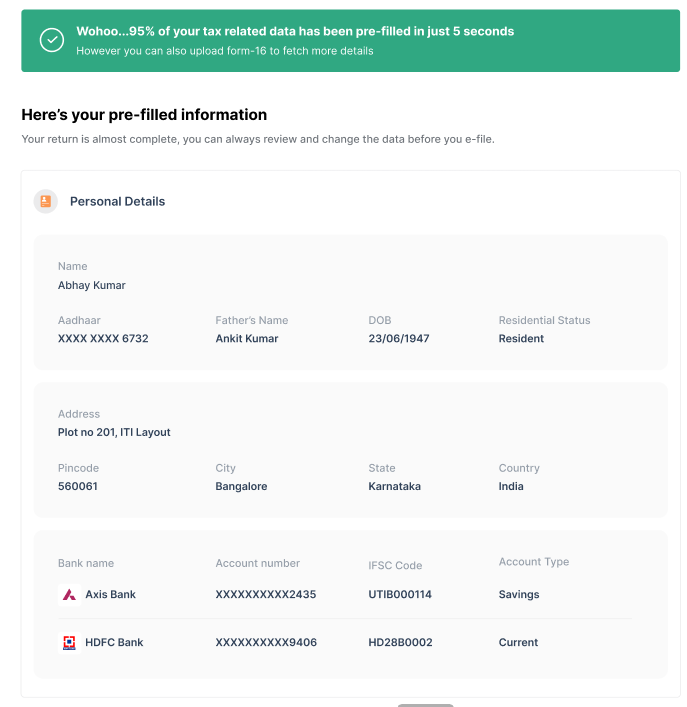Viewport: 687px width, 707px height.
Task: Click the state value Karnataka
Action: point(394,487)
